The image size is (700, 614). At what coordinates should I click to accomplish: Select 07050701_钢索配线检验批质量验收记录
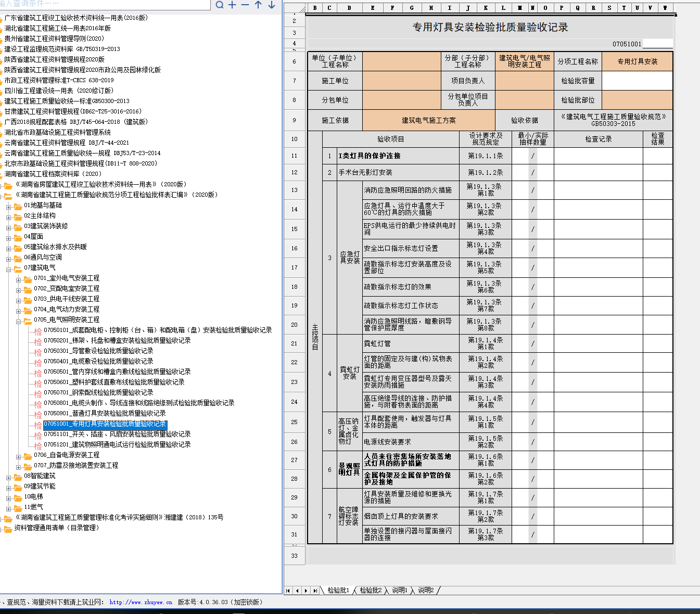coord(98,392)
